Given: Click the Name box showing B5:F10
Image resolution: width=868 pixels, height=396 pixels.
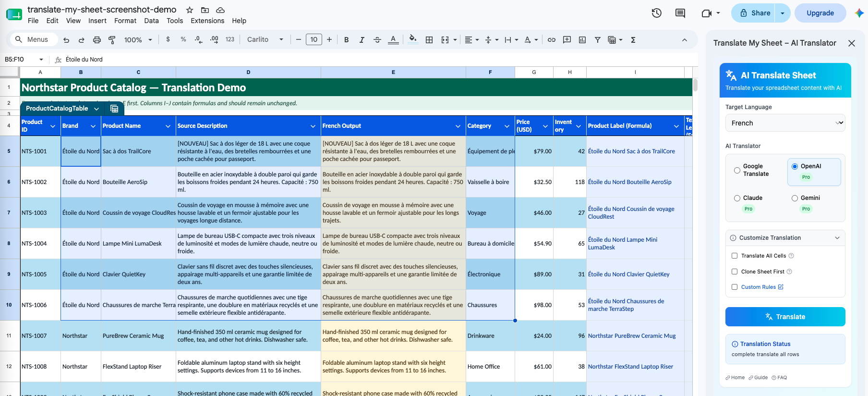Looking at the screenshot, I should [24, 60].
